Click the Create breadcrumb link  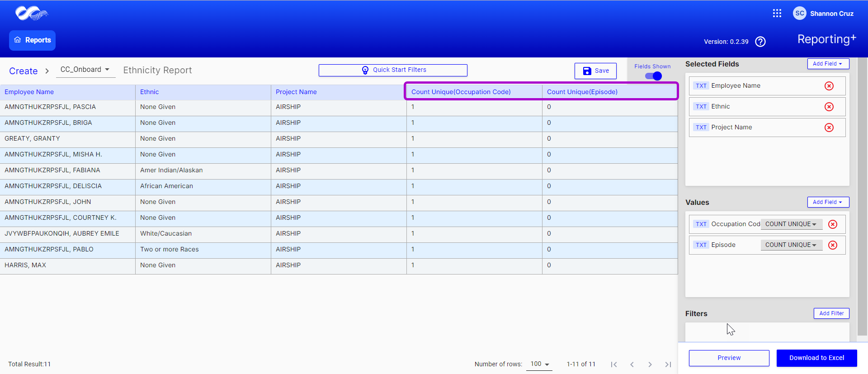coord(24,71)
